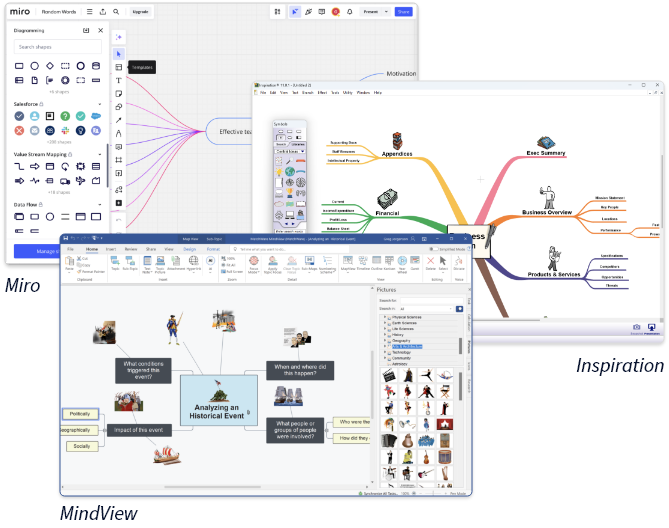Open Miro notifications bell
This screenshot has width=669, height=528.
[x=349, y=12]
